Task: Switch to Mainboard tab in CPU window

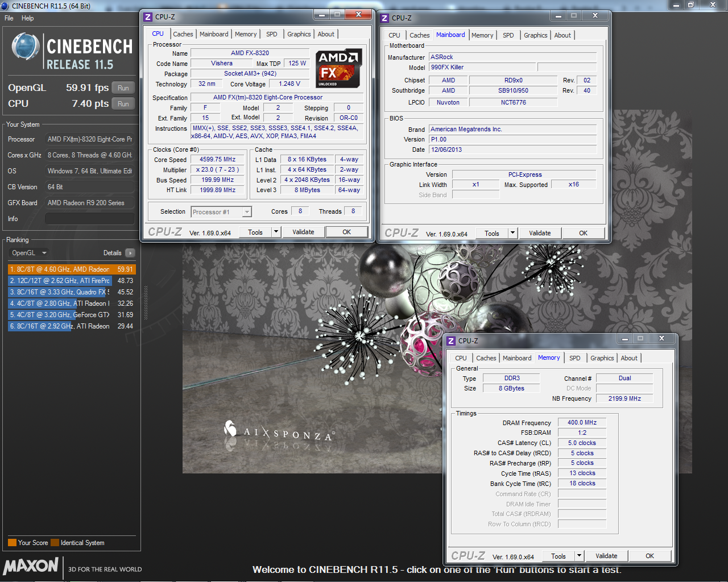Action: pos(214,34)
